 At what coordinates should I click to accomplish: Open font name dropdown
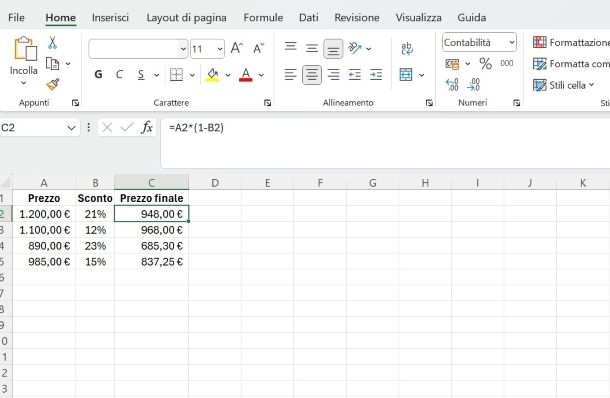[183, 49]
